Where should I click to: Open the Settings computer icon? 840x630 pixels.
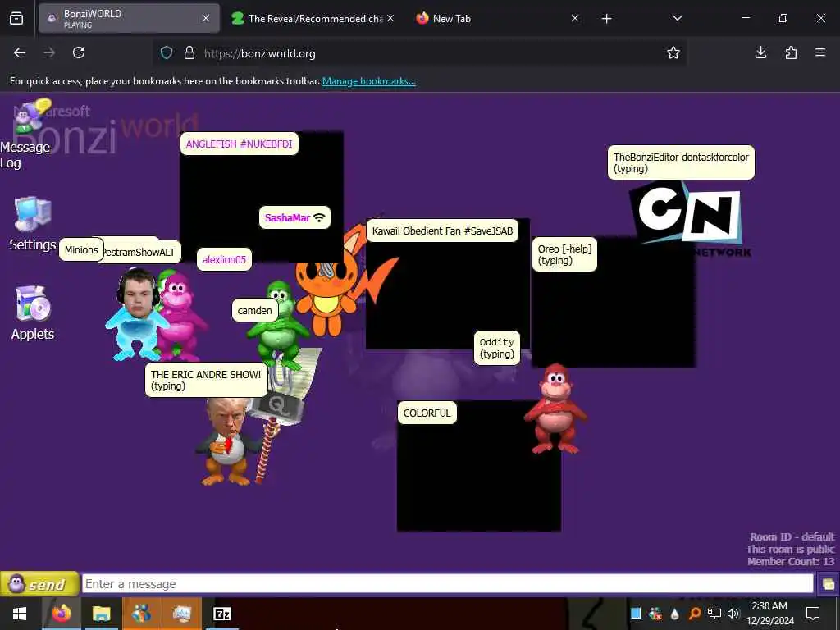pos(33,214)
